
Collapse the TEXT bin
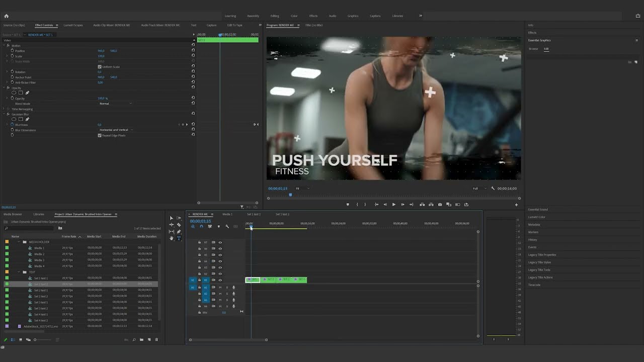pos(19,272)
